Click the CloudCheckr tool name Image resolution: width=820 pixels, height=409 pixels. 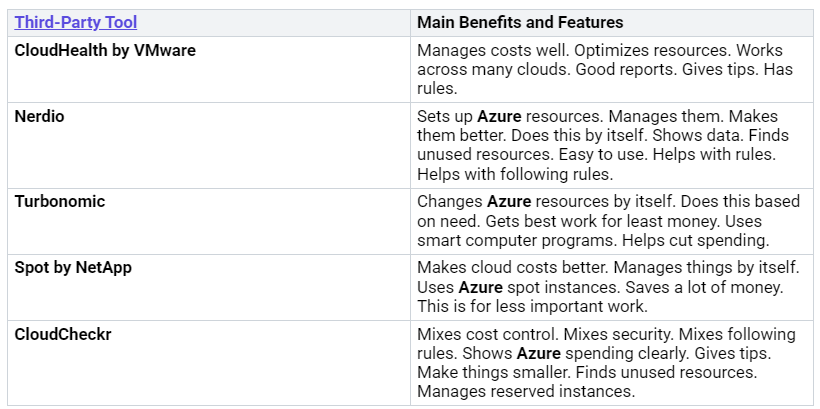[63, 335]
